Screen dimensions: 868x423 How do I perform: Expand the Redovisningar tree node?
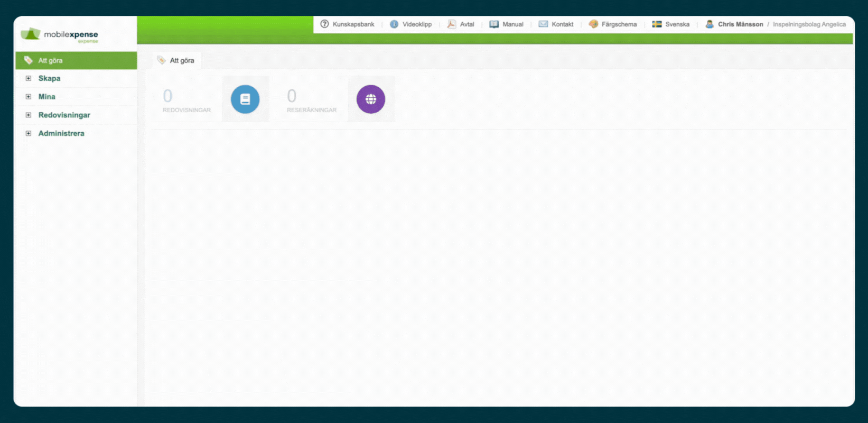[29, 115]
